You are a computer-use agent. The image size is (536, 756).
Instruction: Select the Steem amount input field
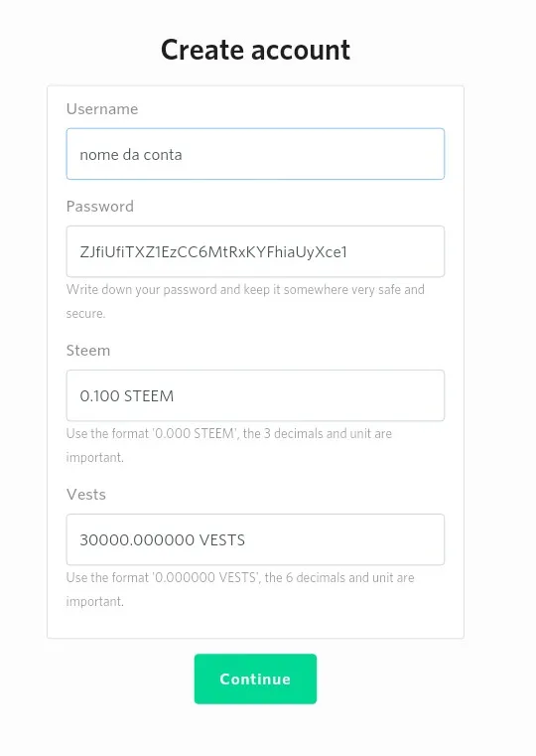[x=255, y=395]
